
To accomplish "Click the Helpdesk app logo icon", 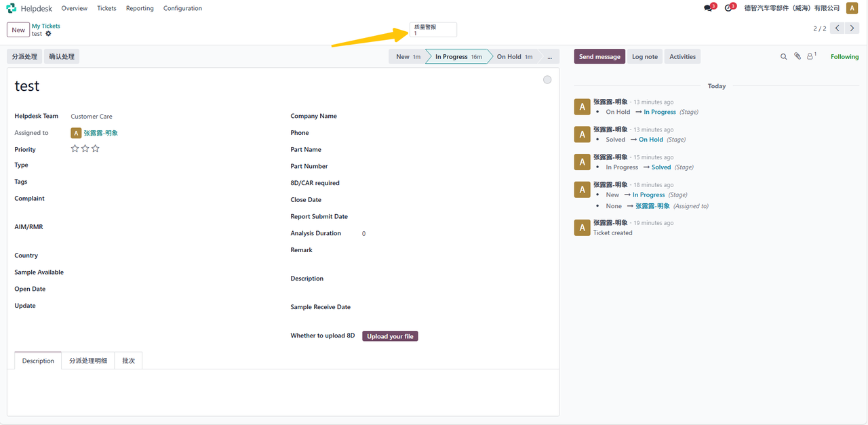I will tap(12, 8).
